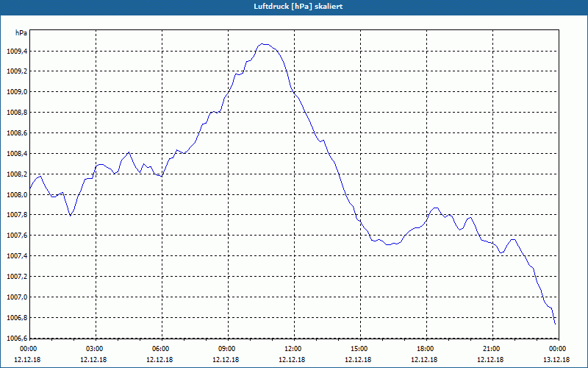Pick the 21:00 time axis label
588x368 pixels.
click(x=491, y=349)
